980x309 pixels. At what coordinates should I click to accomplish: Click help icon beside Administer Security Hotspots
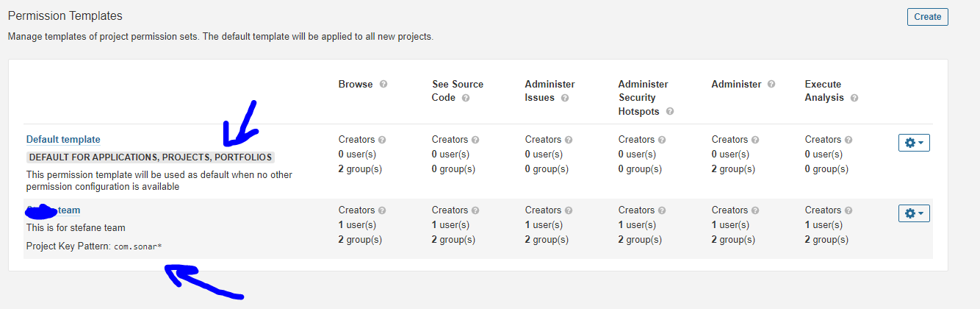pos(669,112)
